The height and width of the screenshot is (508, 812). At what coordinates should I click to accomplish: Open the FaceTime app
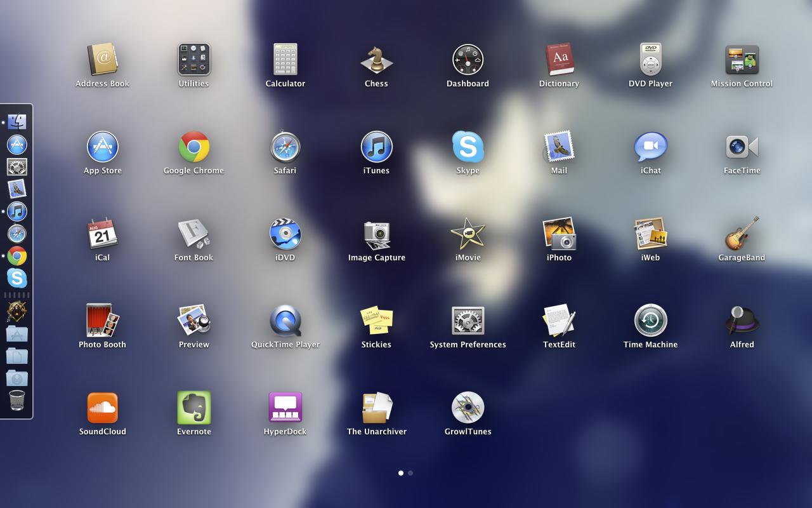742,147
